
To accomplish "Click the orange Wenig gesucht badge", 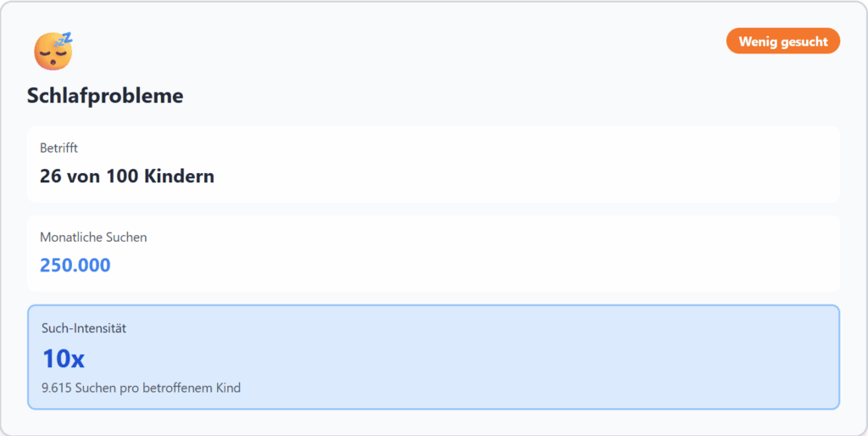I will click(782, 42).
